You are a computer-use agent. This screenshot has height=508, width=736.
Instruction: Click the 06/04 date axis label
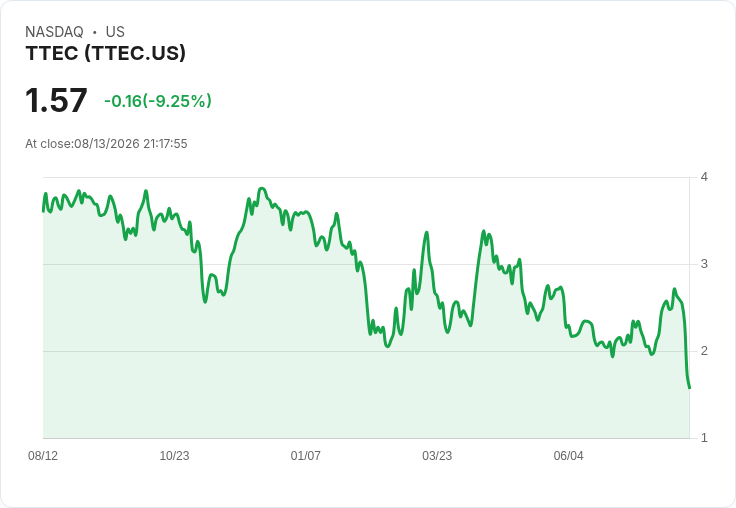pos(568,455)
